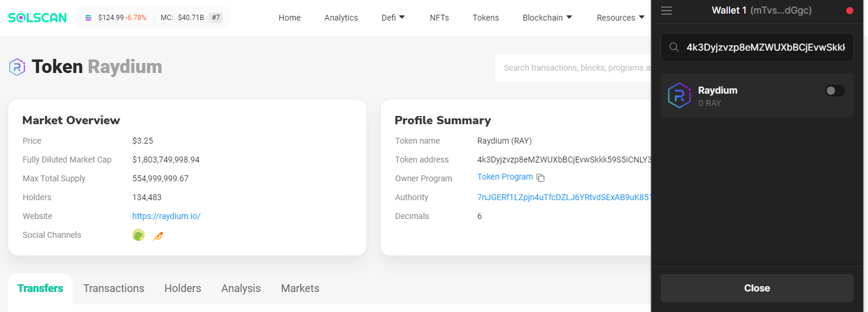Click the -6.78% price change

[136, 18]
